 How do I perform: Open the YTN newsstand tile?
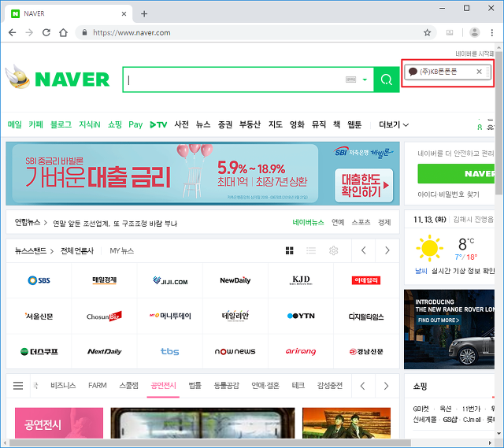301,316
